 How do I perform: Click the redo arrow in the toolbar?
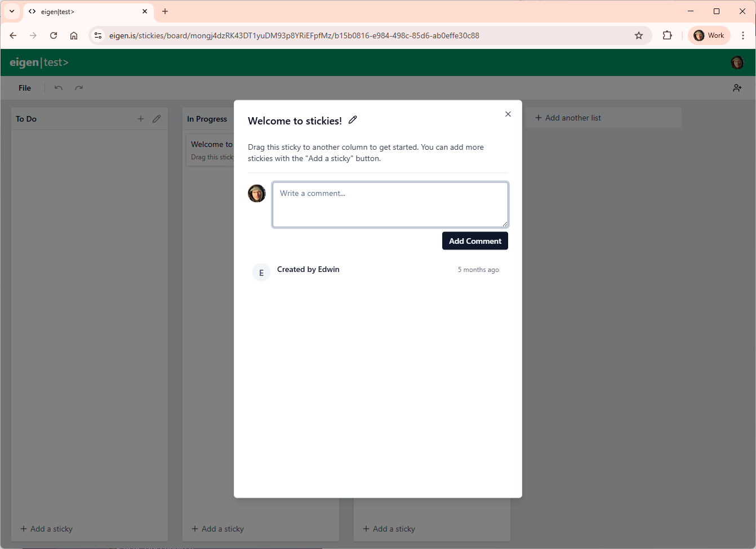click(79, 88)
